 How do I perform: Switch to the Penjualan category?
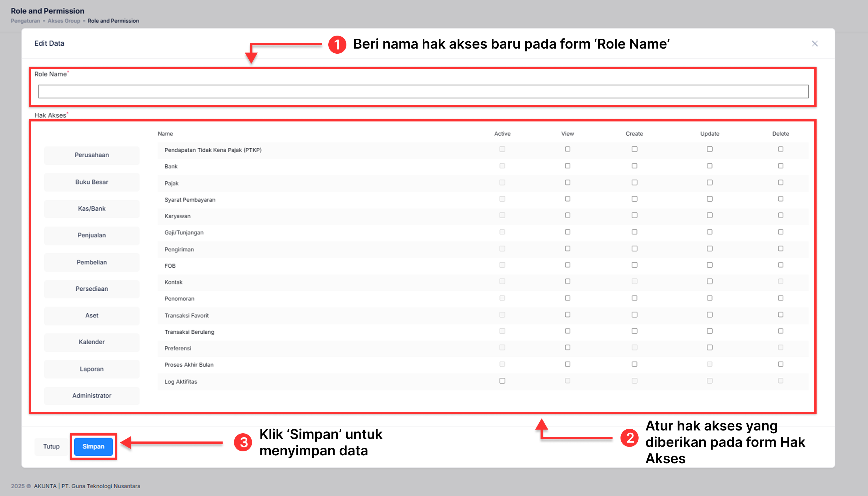pyautogui.click(x=91, y=235)
